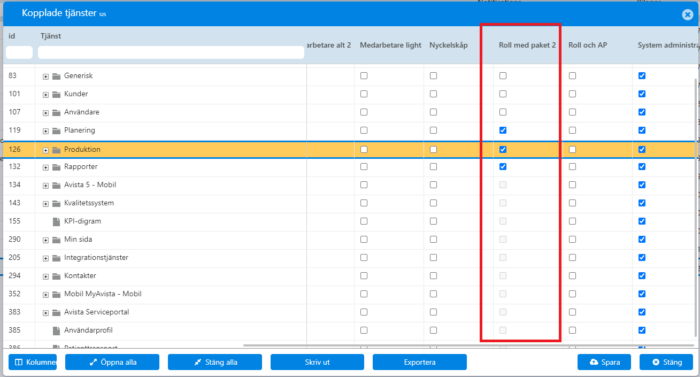
Task: Expand the Kvalitetssystem tree node
Action: tap(46, 204)
